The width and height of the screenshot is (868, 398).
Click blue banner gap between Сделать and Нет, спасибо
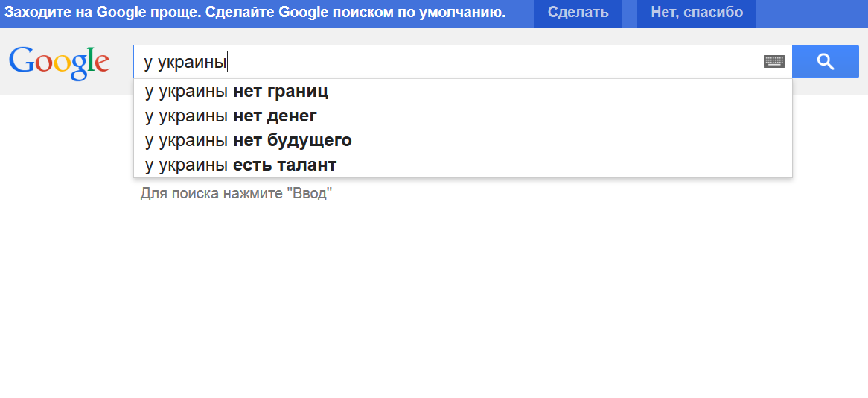click(x=629, y=13)
